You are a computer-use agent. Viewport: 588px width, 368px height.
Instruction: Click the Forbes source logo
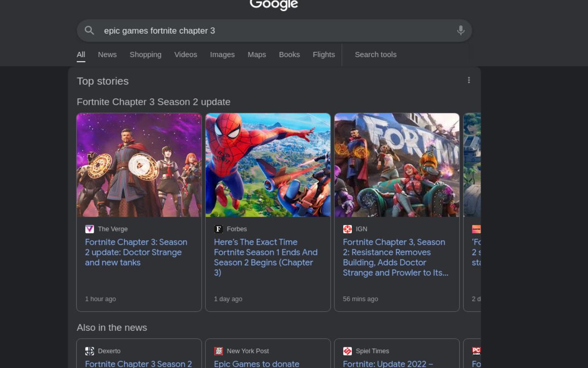click(x=219, y=229)
